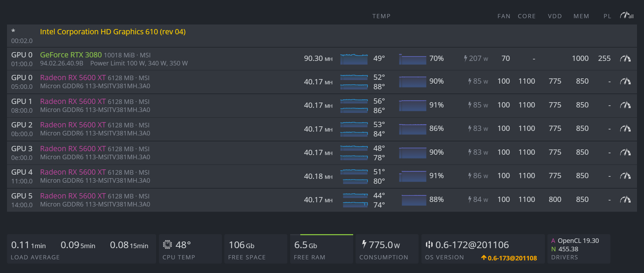Click the CORE column header

point(527,16)
